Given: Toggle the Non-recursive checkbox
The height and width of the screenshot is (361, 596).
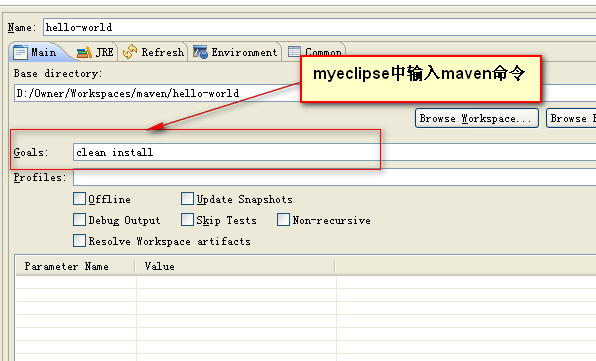Looking at the screenshot, I should click(x=284, y=220).
